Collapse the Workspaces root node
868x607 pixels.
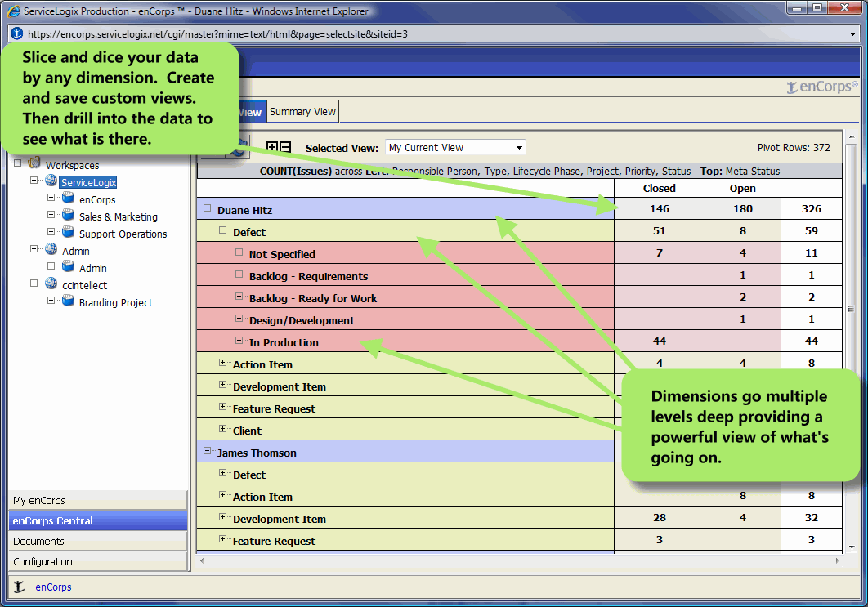[17, 163]
